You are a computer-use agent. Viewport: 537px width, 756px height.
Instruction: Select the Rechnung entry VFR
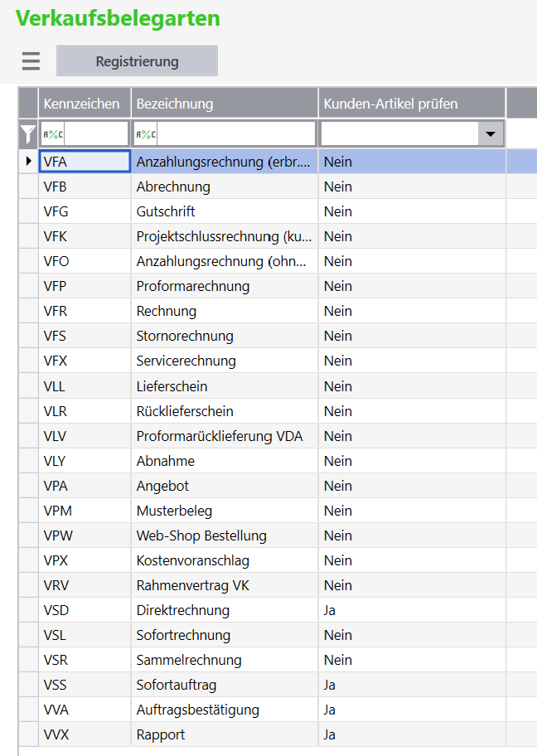[166, 311]
